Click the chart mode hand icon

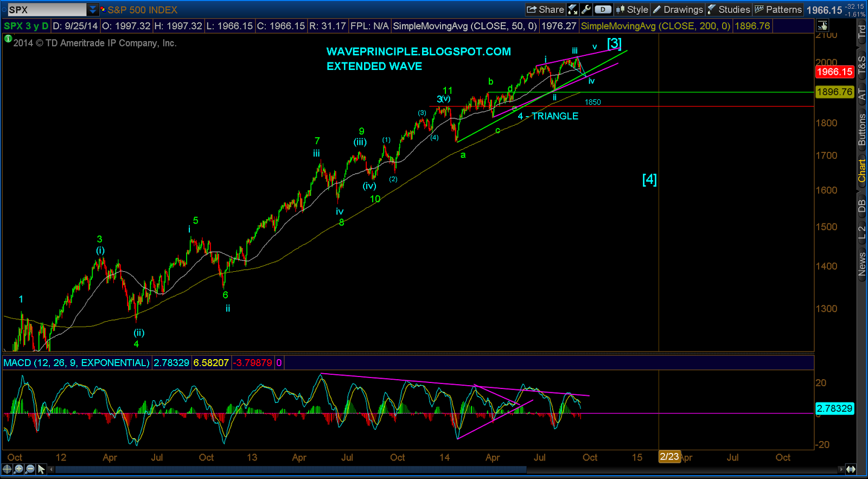(x=822, y=25)
